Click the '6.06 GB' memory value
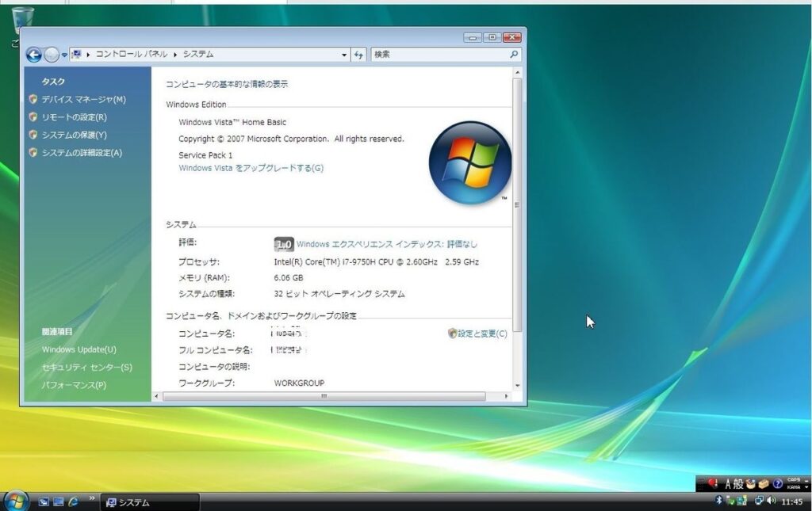Image resolution: width=812 pixels, height=511 pixels. point(289,278)
